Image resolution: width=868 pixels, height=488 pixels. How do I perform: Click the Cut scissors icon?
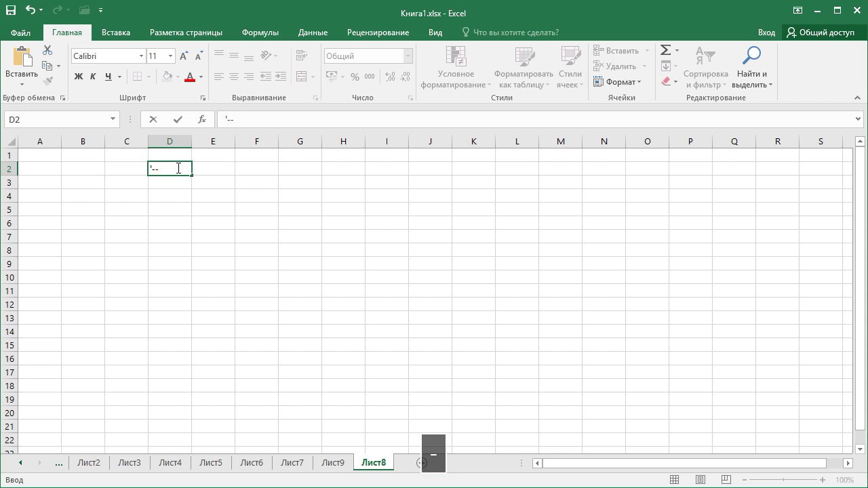[x=47, y=51]
